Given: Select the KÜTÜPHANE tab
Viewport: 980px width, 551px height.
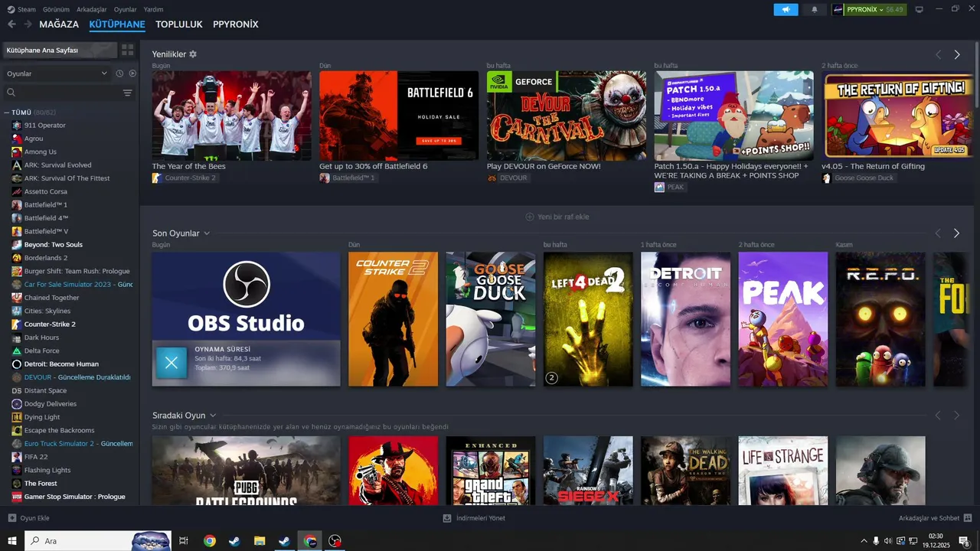Looking at the screenshot, I should tap(117, 24).
